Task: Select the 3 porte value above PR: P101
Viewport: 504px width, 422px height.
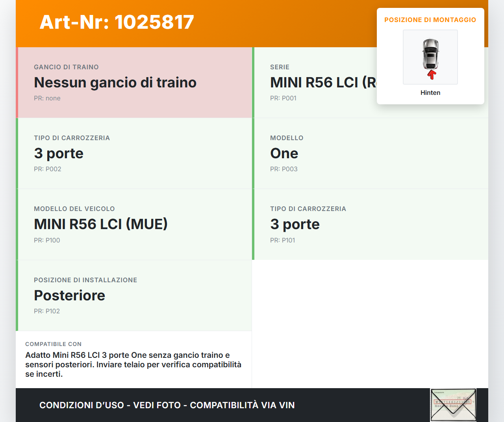Action: point(295,224)
